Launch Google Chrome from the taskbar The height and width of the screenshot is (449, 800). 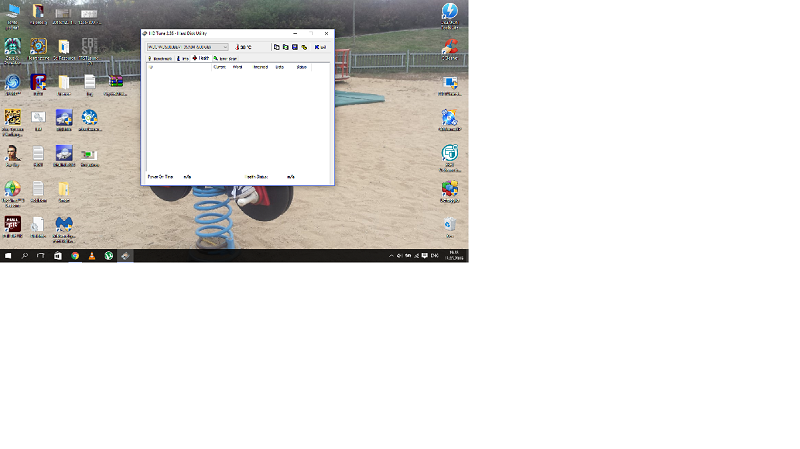click(x=75, y=256)
